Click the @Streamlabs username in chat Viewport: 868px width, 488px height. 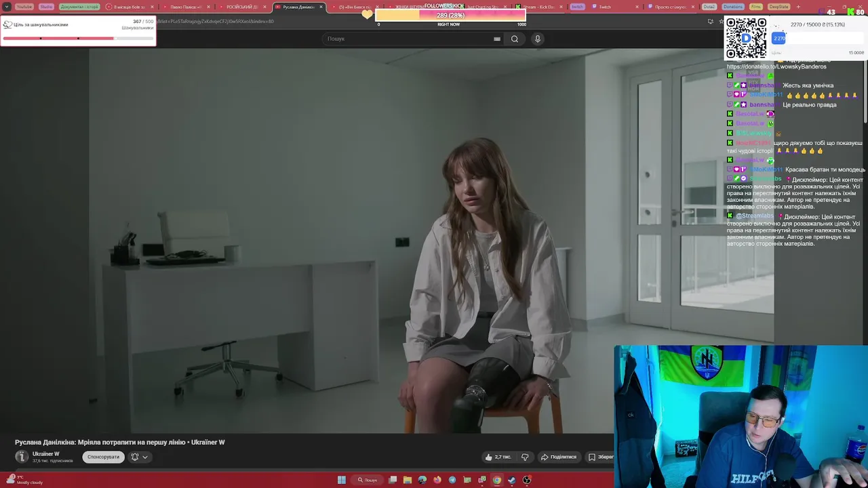(754, 216)
